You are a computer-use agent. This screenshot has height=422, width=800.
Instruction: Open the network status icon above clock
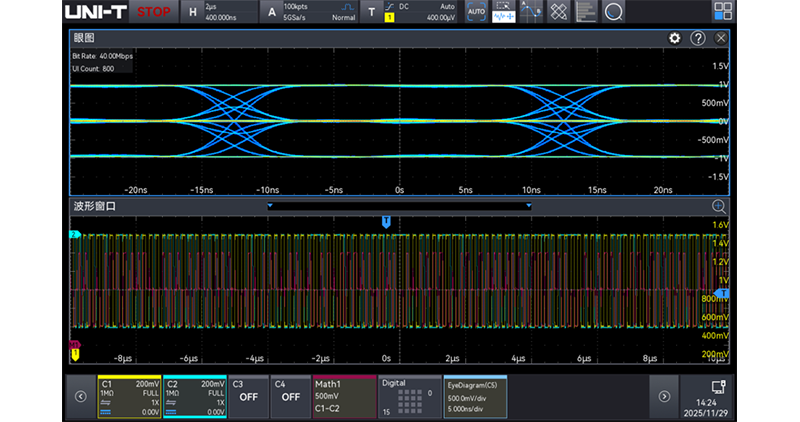(x=717, y=386)
